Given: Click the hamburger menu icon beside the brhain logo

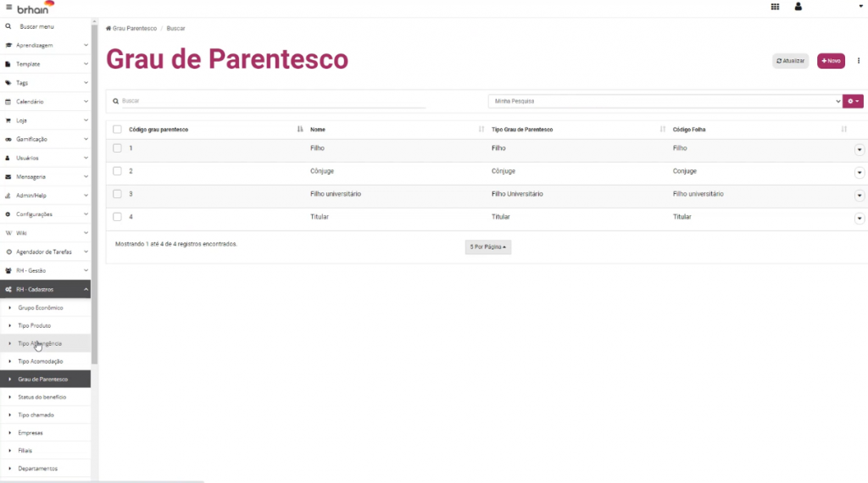Looking at the screenshot, I should point(8,7).
